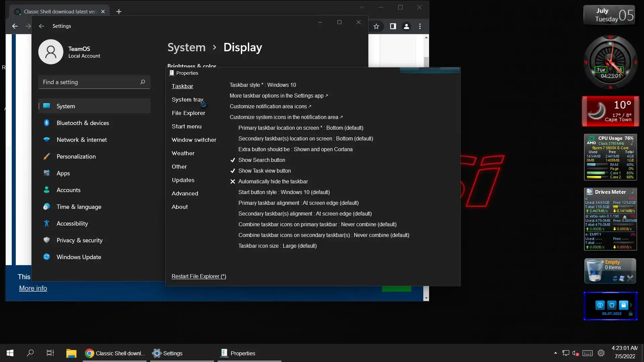Select the Window switcher section
This screenshot has height=362, width=644.
click(x=194, y=140)
